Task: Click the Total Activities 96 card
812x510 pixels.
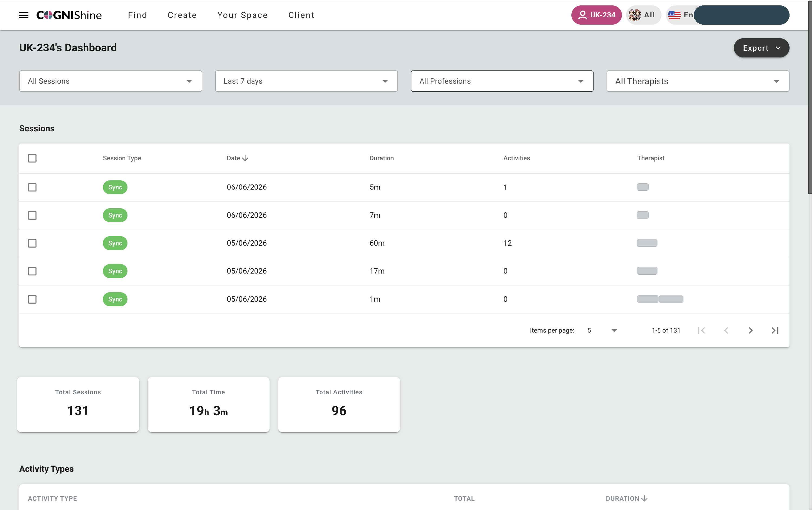Action: [339, 404]
